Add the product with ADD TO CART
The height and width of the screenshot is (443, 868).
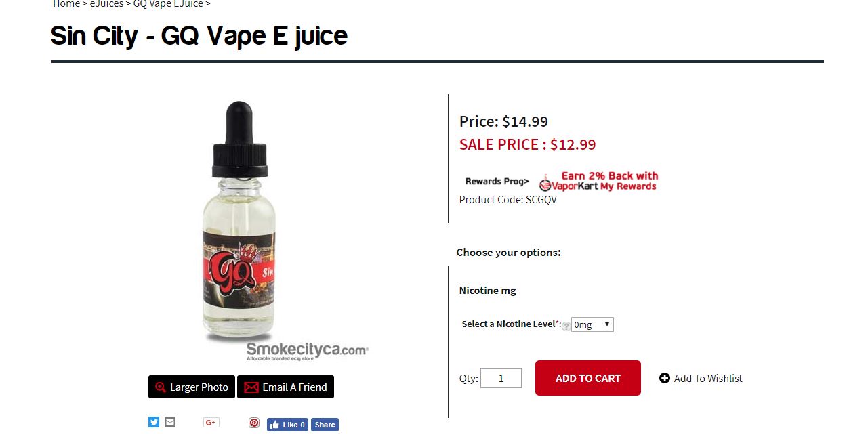pyautogui.click(x=588, y=378)
